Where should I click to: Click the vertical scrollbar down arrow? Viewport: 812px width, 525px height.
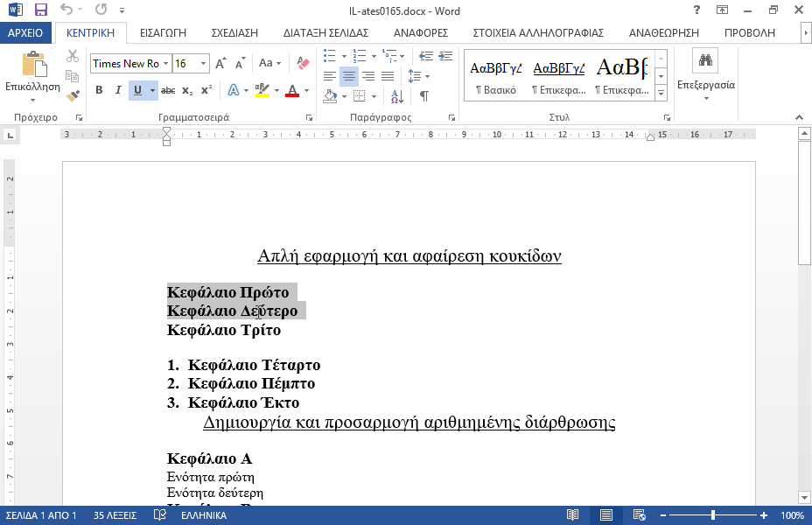click(804, 498)
